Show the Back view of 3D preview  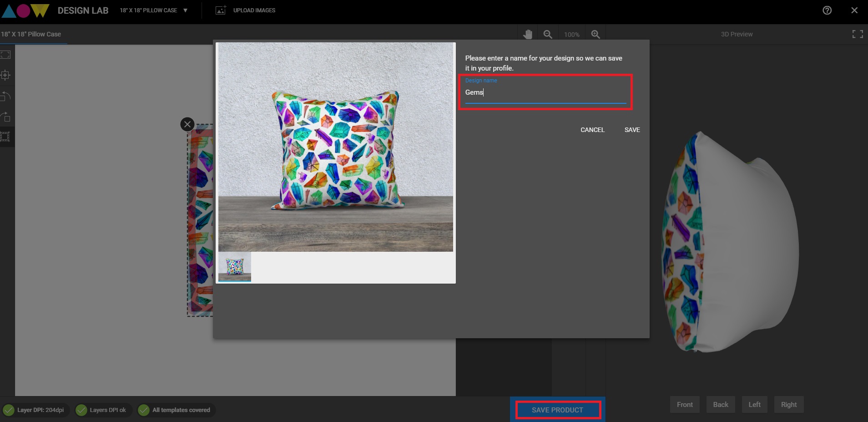721,404
